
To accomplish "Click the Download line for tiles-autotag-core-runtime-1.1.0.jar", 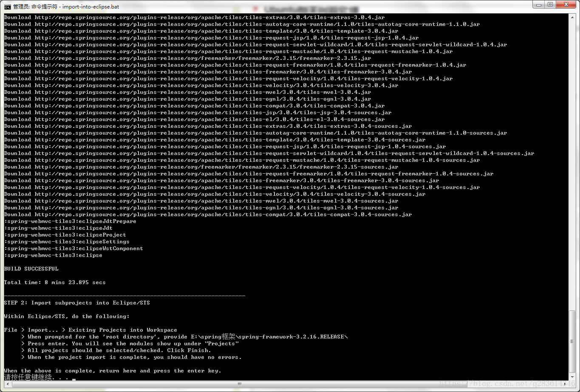I will 242,24.
